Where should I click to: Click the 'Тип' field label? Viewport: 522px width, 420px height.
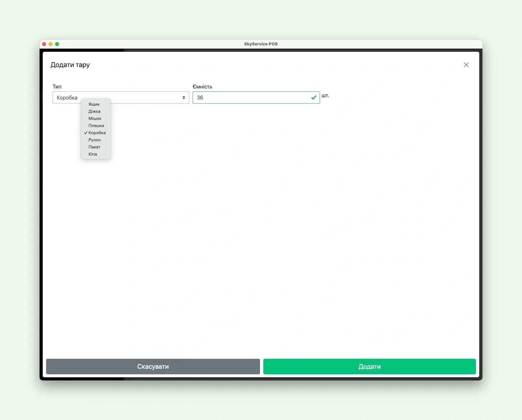pyautogui.click(x=57, y=87)
